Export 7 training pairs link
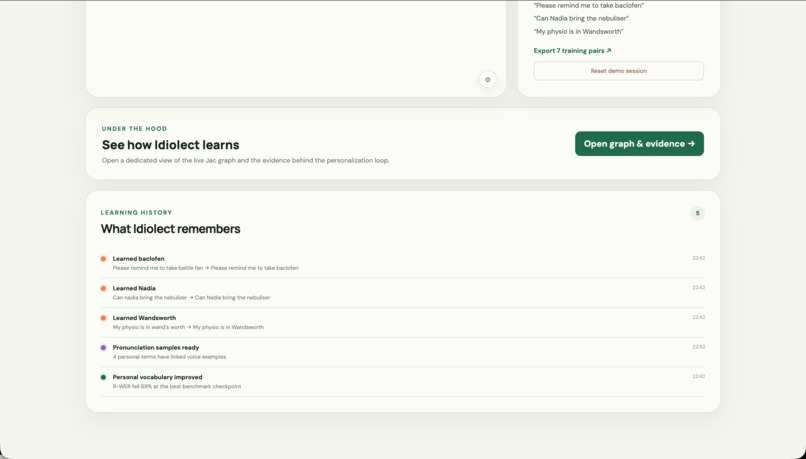The height and width of the screenshot is (459, 806). click(572, 51)
